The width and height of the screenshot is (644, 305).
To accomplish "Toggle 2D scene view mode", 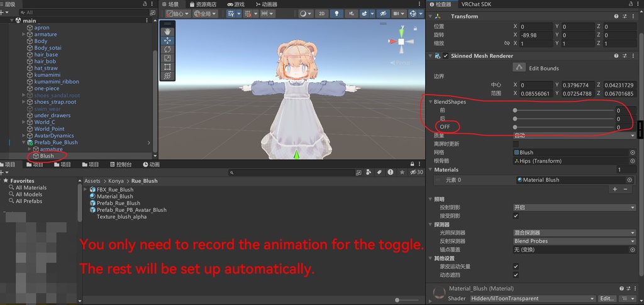I will point(321,14).
